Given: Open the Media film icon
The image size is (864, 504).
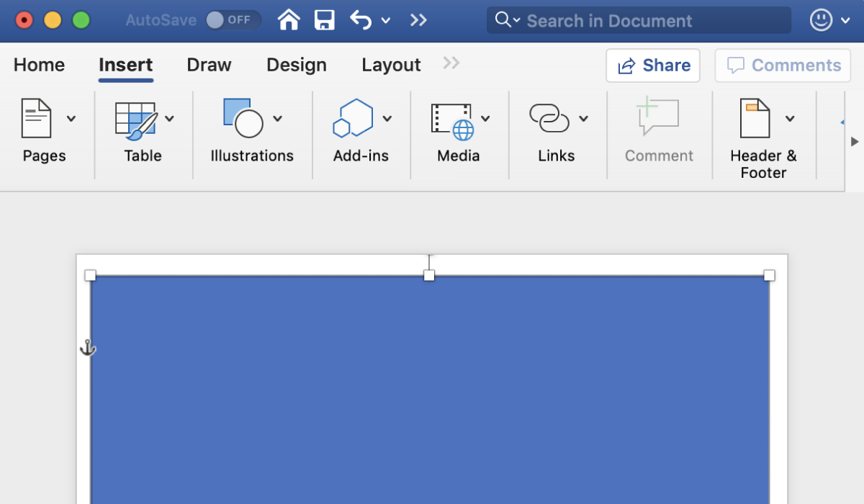Looking at the screenshot, I should [x=452, y=119].
